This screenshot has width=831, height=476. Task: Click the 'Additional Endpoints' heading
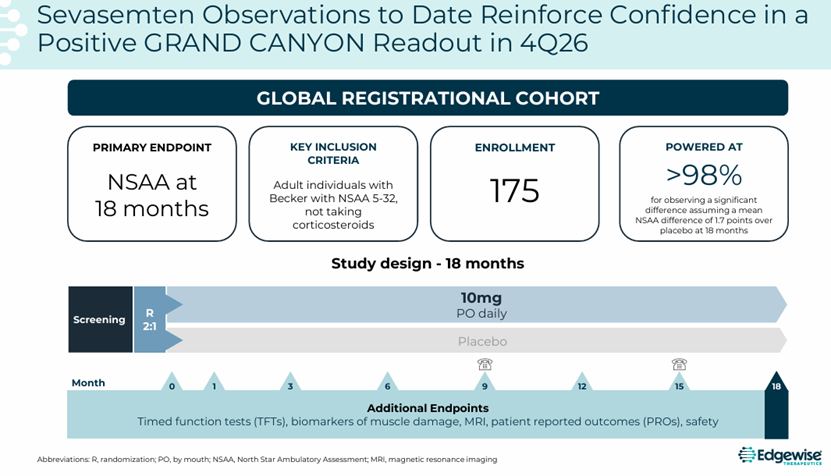point(428,408)
